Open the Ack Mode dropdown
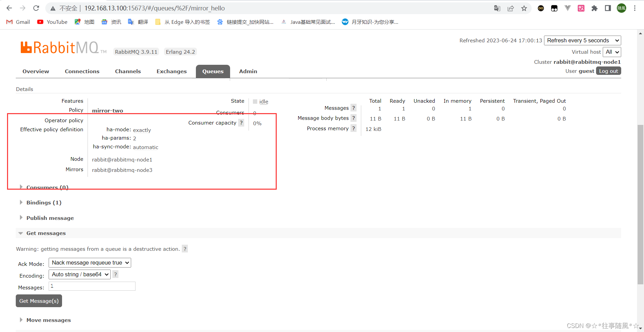Image resolution: width=644 pixels, height=332 pixels. pos(90,263)
